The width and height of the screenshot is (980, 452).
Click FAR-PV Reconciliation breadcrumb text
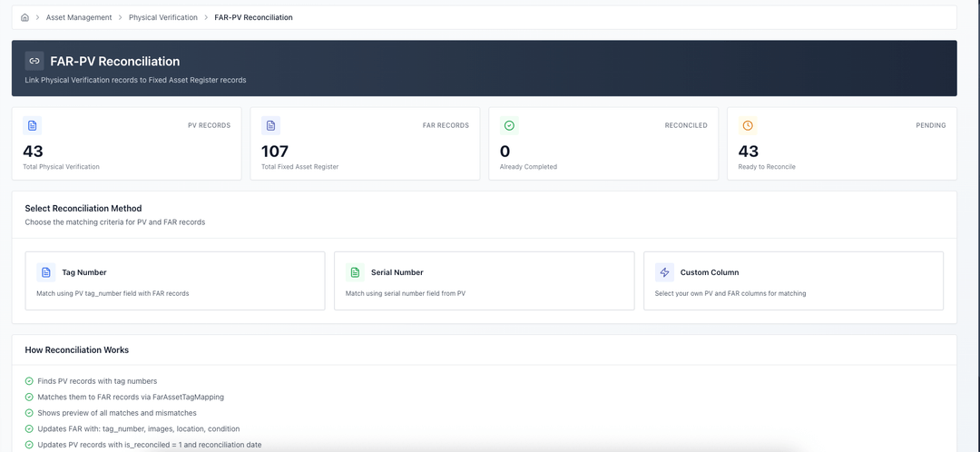(x=253, y=17)
